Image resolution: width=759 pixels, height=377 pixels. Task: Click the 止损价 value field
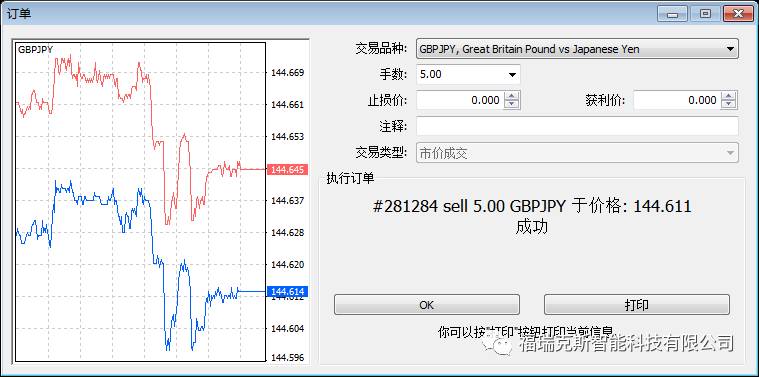(x=460, y=100)
